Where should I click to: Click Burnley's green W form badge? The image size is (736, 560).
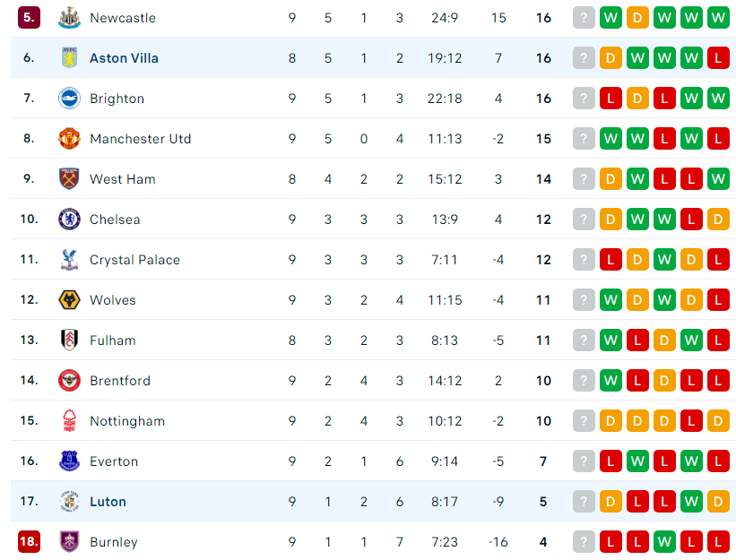[x=664, y=542]
